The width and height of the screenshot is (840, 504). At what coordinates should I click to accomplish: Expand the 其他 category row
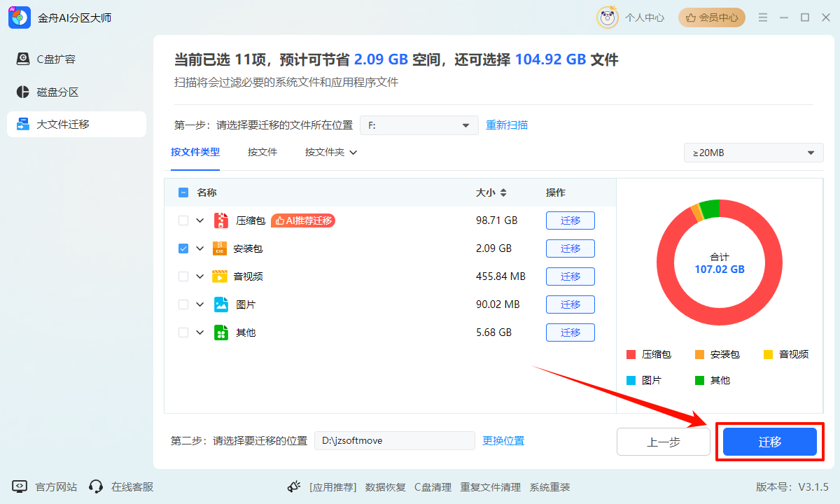coord(200,332)
